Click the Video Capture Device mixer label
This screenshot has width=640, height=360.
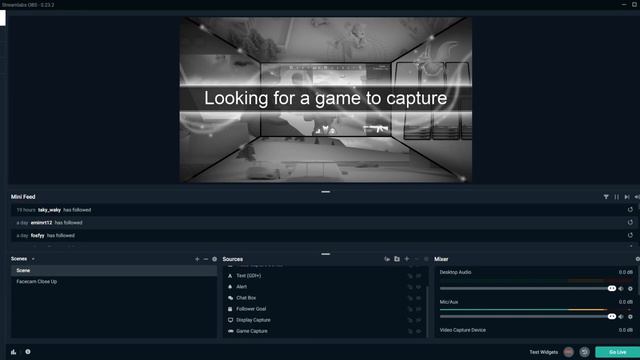(462, 330)
